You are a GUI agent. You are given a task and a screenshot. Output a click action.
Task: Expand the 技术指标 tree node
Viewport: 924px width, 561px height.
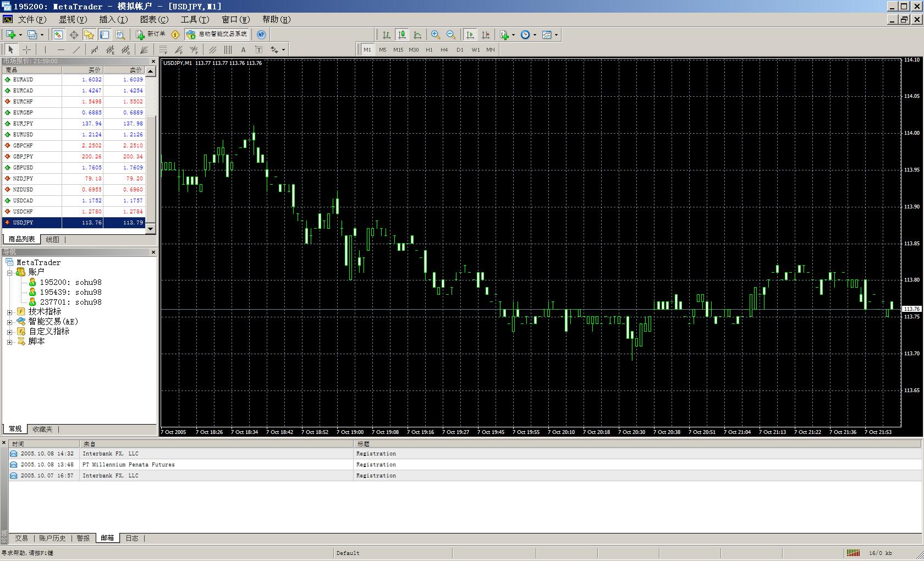point(9,312)
